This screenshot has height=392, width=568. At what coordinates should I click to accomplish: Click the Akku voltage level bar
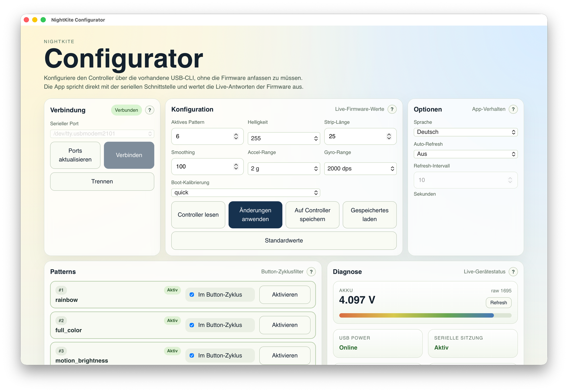(x=425, y=315)
